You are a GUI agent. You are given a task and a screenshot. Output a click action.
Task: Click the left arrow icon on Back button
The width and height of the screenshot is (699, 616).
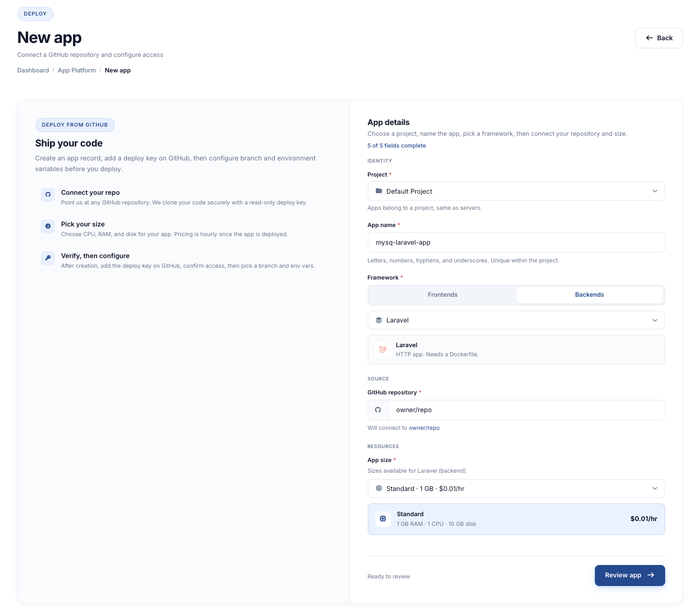[x=650, y=38]
